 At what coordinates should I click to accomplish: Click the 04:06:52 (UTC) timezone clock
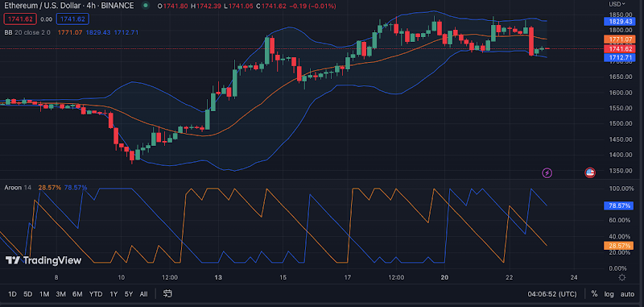click(x=552, y=294)
